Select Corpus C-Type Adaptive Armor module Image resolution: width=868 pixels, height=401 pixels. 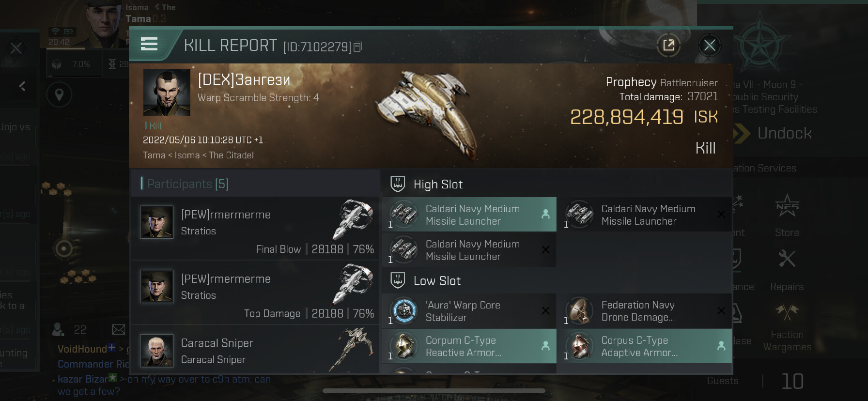point(644,346)
